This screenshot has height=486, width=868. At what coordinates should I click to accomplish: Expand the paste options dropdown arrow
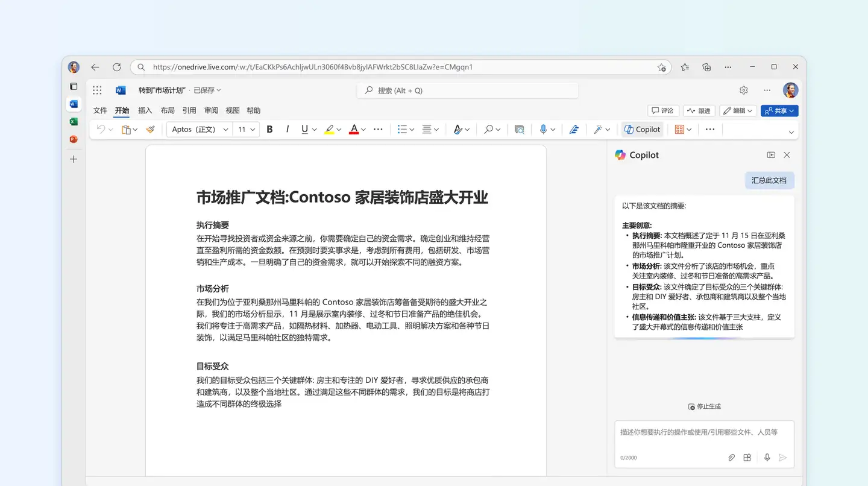click(x=136, y=130)
